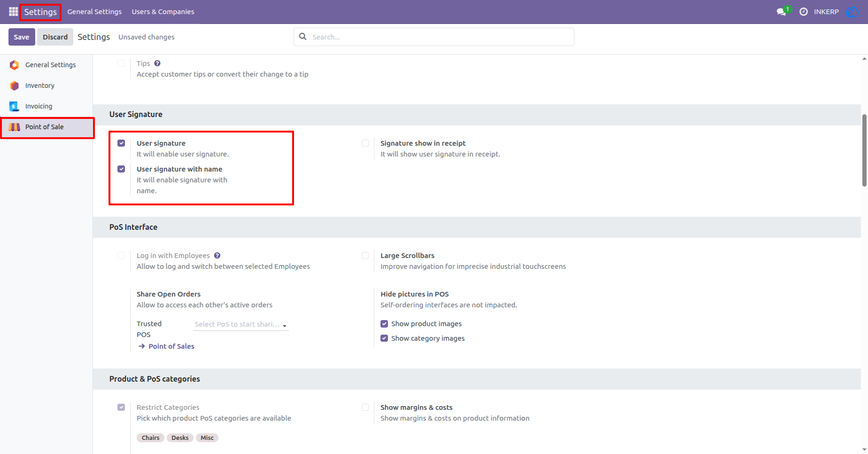868x454 pixels.
Task: Uncheck the User signature checkbox
Action: pos(121,143)
